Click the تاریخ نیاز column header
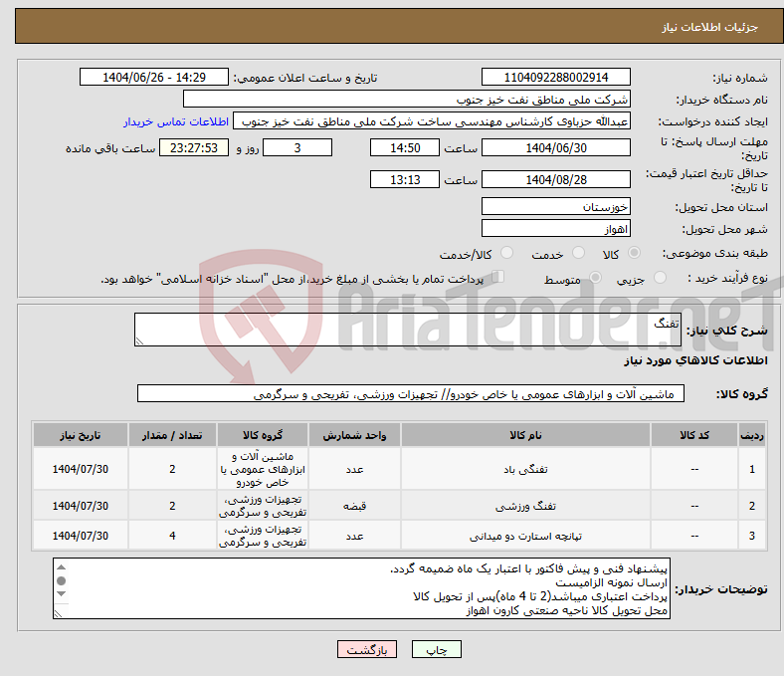784x676 pixels. [80, 435]
